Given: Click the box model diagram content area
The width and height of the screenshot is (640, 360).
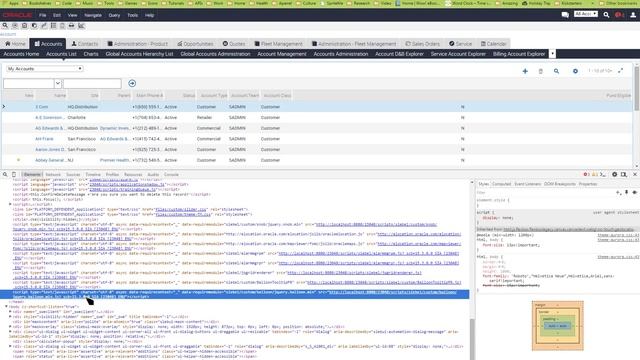Looking at the screenshot, I should (x=558, y=326).
